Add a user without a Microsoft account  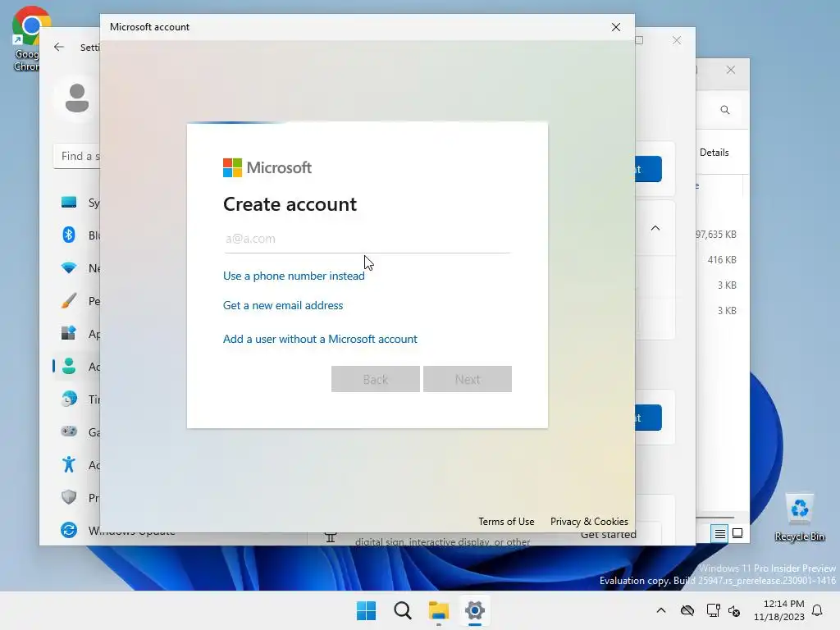click(320, 339)
